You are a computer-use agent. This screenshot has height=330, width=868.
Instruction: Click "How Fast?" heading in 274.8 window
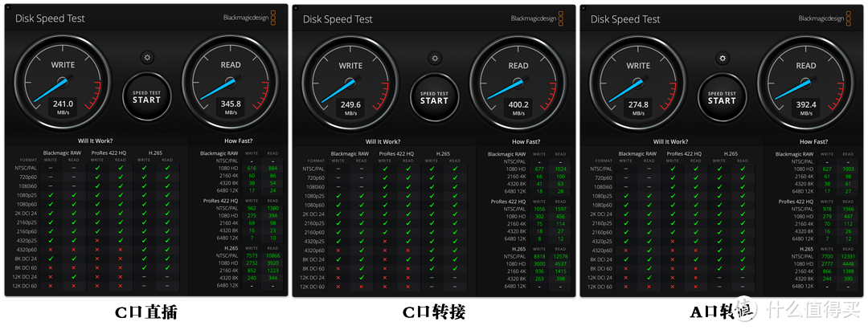point(813,141)
